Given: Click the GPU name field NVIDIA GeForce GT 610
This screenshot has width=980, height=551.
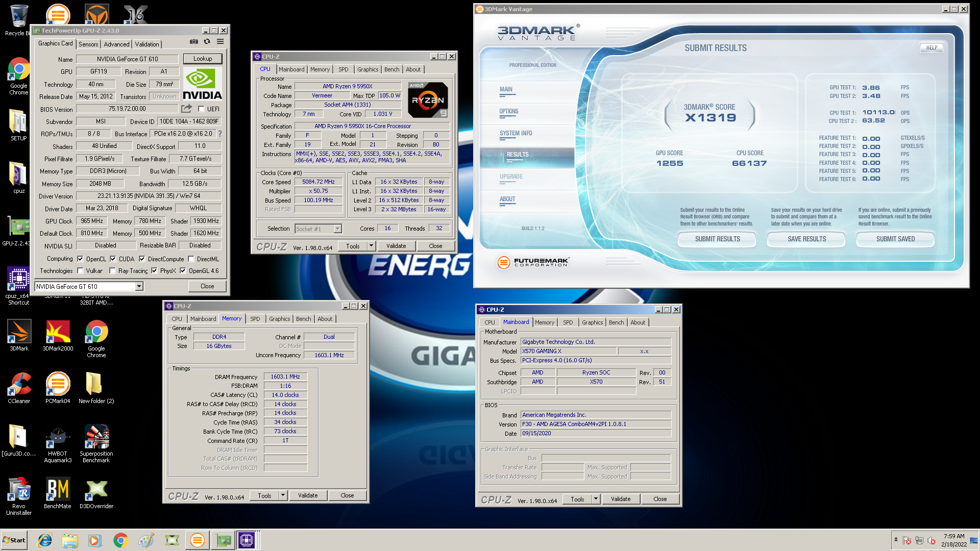Looking at the screenshot, I should [127, 59].
